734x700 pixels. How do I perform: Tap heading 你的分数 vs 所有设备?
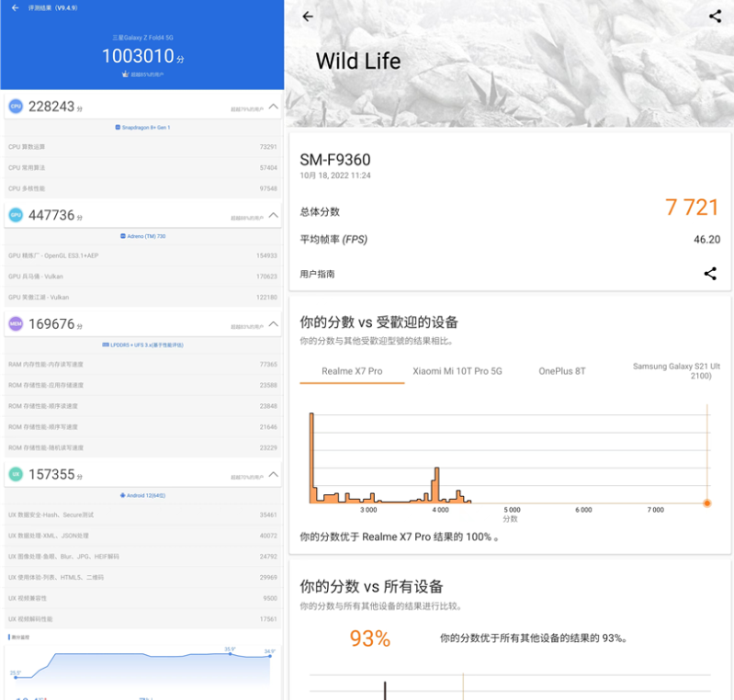[x=371, y=586]
